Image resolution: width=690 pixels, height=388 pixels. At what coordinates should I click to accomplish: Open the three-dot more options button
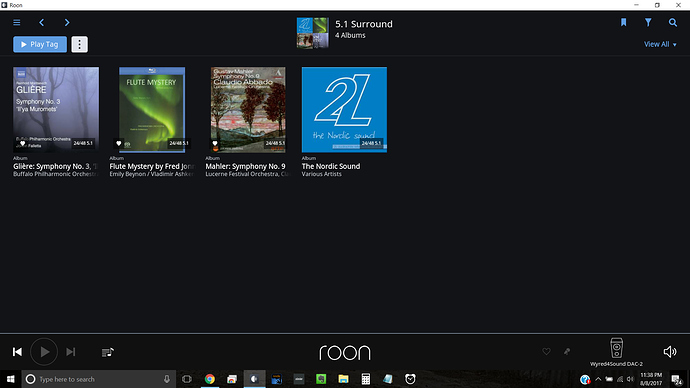click(80, 44)
